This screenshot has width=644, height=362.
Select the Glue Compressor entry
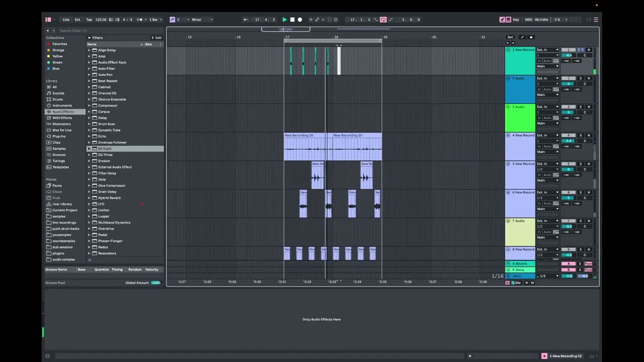point(112,186)
